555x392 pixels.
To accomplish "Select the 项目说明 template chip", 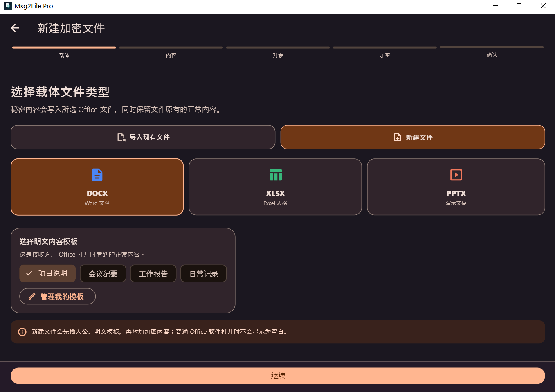I will coord(47,273).
